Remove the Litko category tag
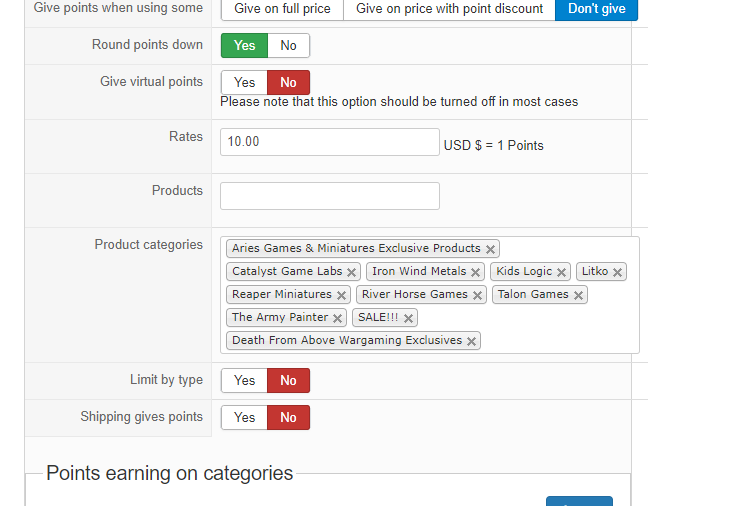This screenshot has height=506, width=733. pos(618,272)
